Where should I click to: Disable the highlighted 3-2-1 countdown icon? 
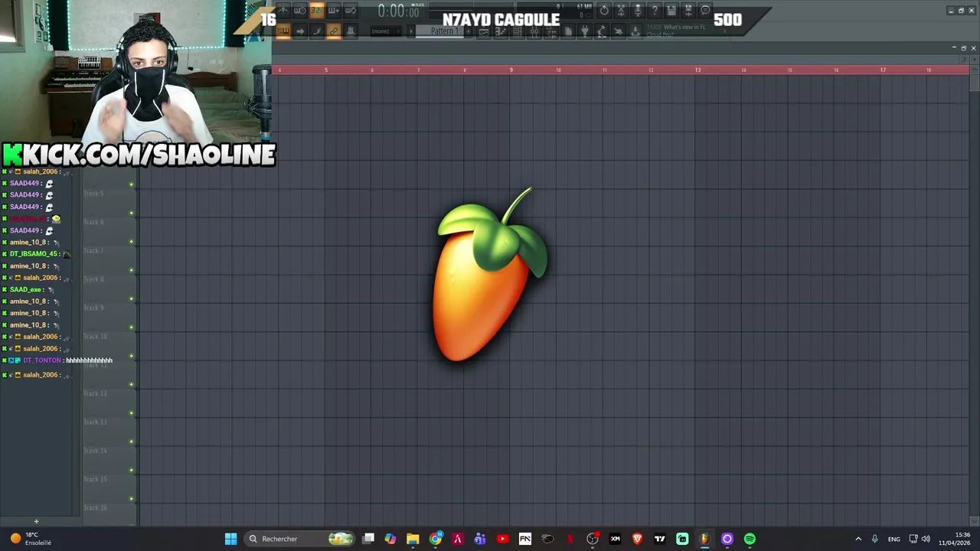click(316, 10)
